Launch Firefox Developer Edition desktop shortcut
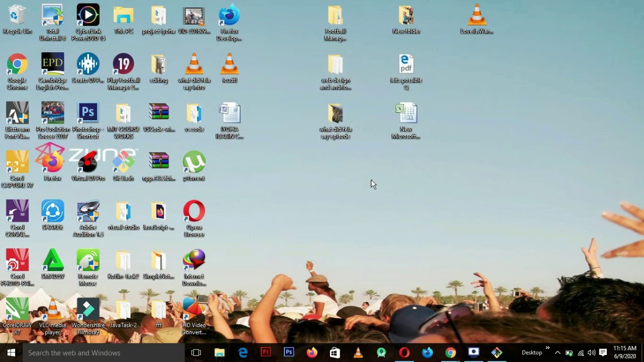This screenshot has height=362, width=644. pos(229,23)
